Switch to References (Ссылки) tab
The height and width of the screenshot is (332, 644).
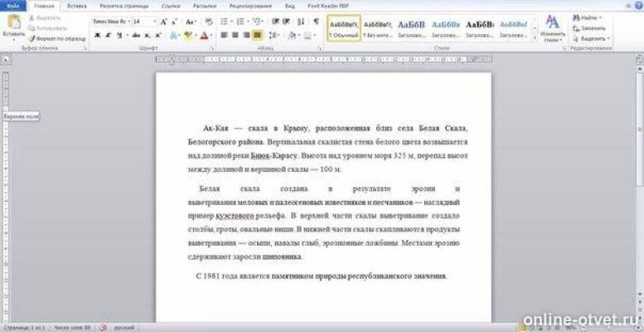(x=171, y=6)
